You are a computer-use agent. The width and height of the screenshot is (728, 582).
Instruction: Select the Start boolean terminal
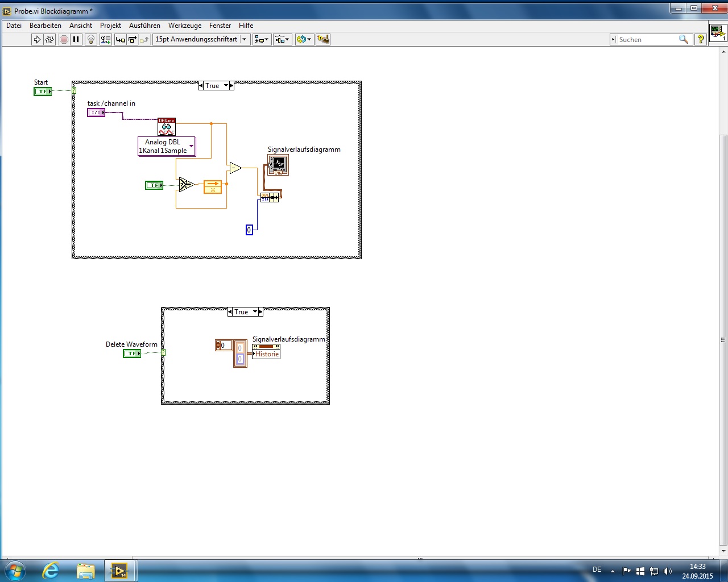click(43, 92)
